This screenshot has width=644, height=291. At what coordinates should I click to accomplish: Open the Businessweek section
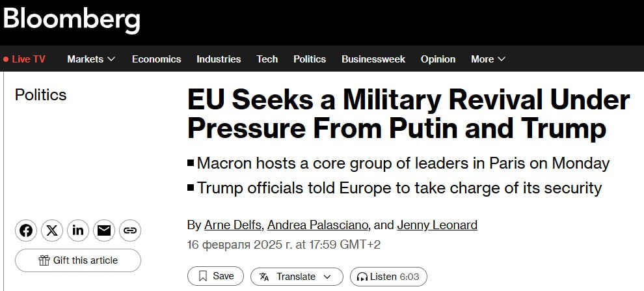373,59
